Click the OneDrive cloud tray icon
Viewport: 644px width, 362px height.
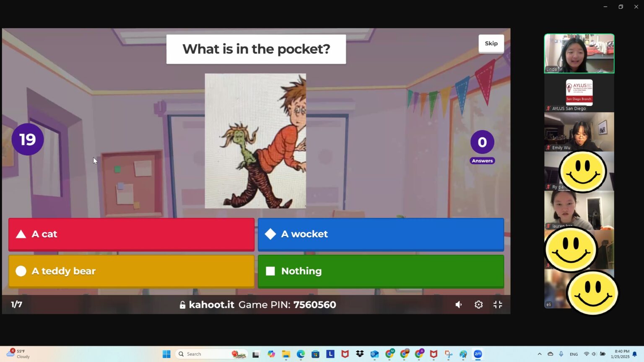551,354
